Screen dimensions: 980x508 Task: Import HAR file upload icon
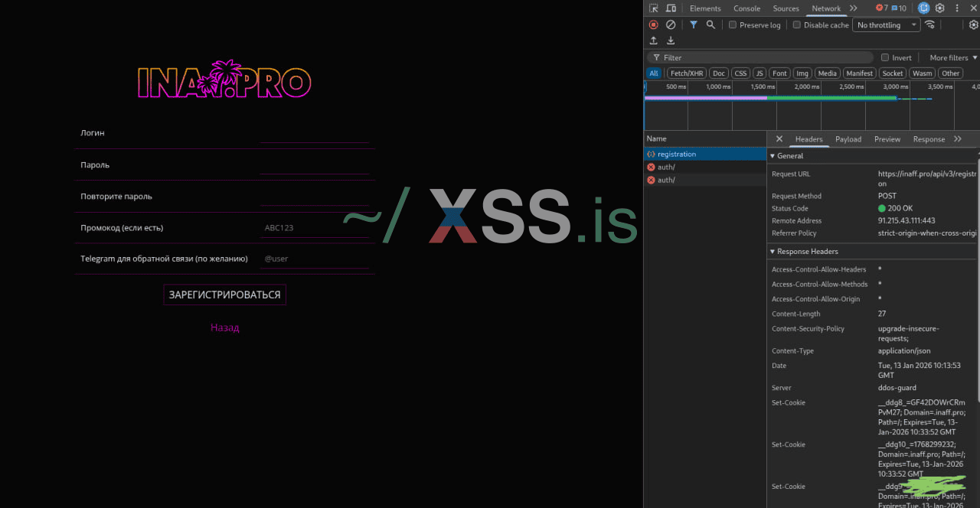coord(654,41)
